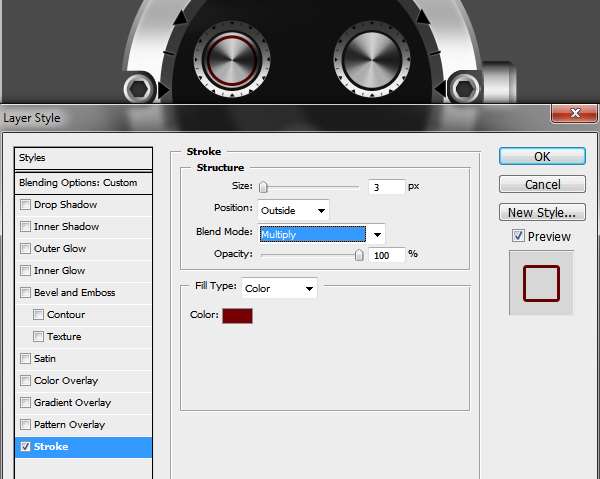The width and height of the screenshot is (600, 479).
Task: Click the Opacity slider handle
Action: 359,255
